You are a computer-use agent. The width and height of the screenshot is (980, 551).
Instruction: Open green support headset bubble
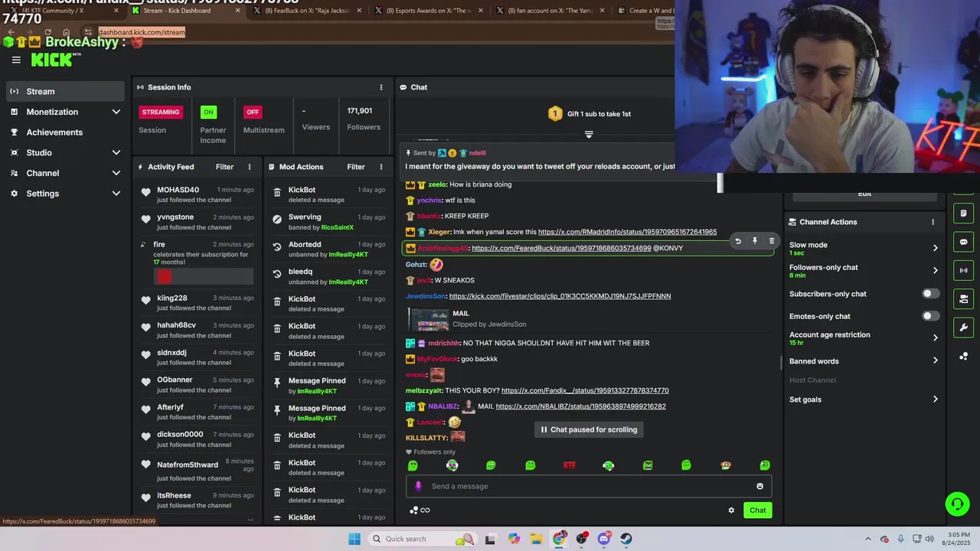(x=957, y=504)
